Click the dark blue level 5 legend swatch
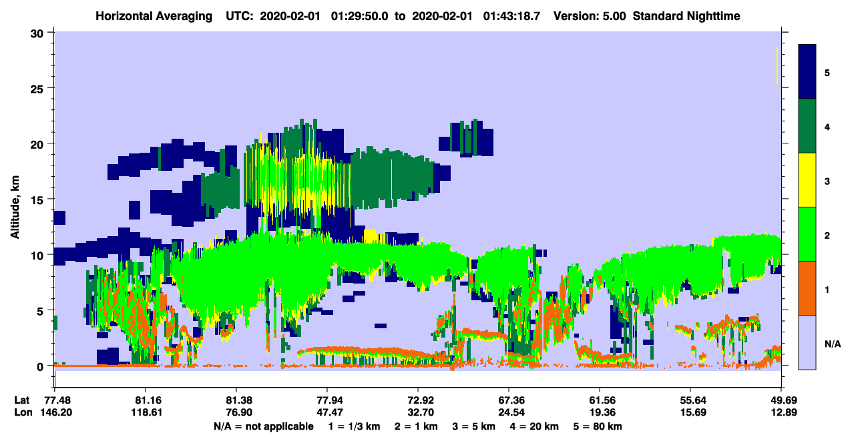 [807, 72]
